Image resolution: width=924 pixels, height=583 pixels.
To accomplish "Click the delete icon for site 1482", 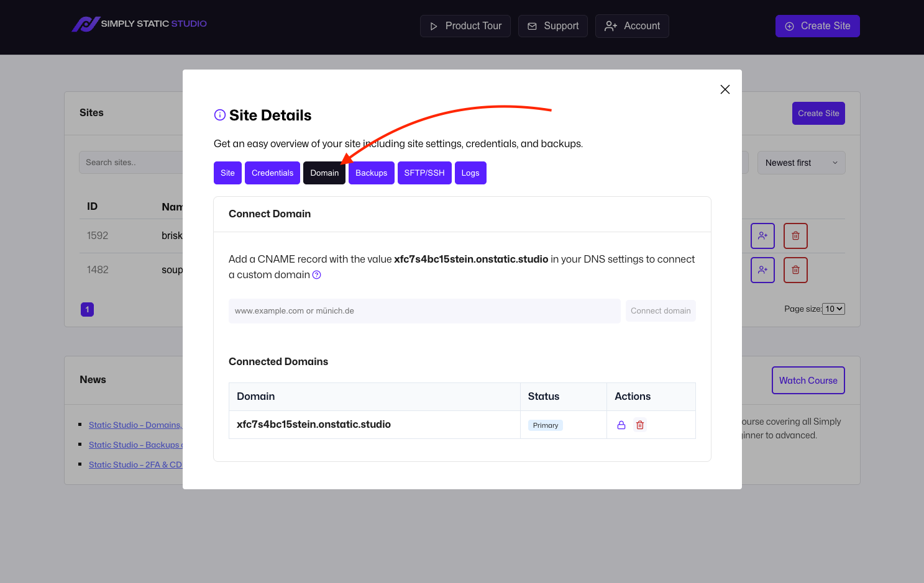I will click(795, 270).
